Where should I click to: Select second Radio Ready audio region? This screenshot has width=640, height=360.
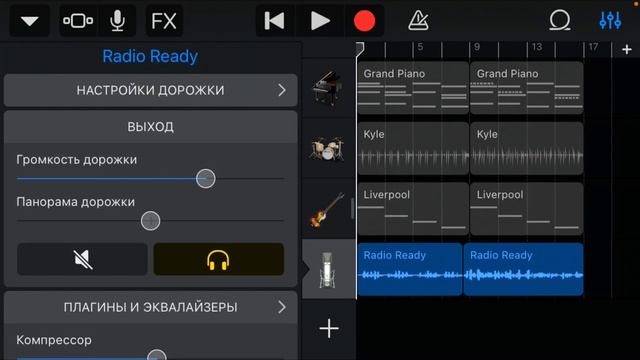coord(523,269)
